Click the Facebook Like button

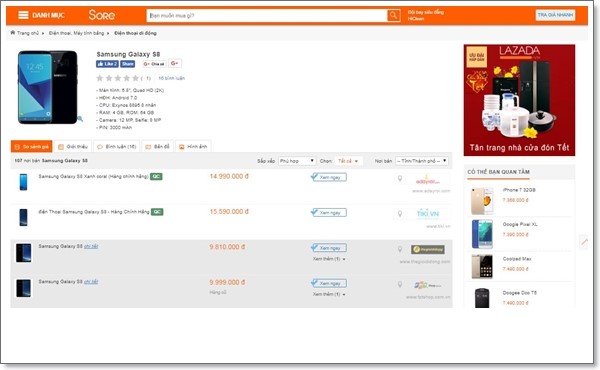107,64
